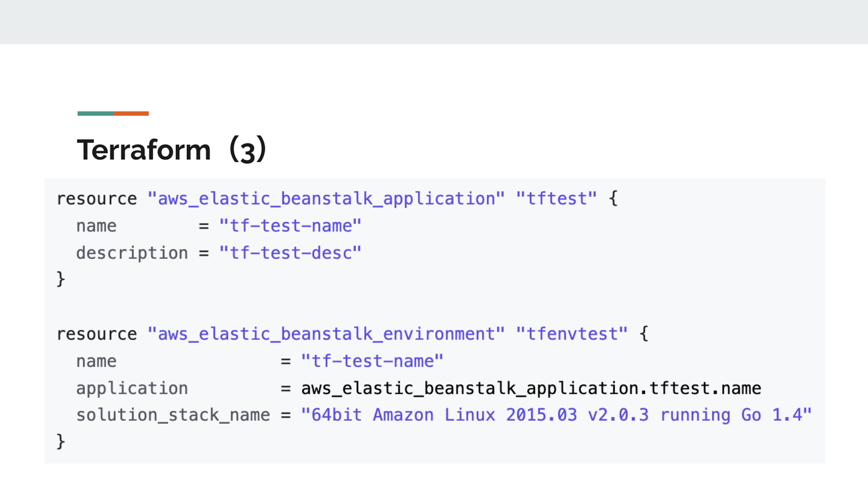Viewport: 868px width, 489px height.
Task: Click "tf-test-name" value in the application block
Action: tap(290, 226)
